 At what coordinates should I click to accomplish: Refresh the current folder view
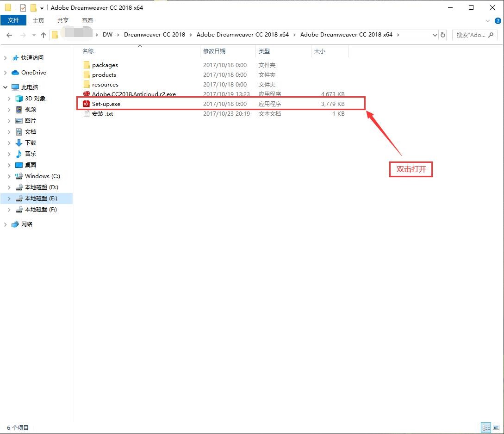[x=443, y=35]
